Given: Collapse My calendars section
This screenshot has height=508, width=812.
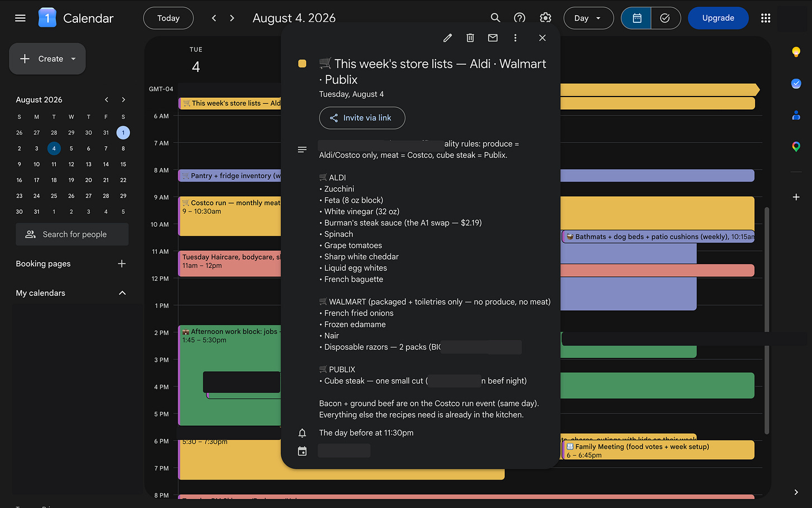Looking at the screenshot, I should click(x=122, y=293).
